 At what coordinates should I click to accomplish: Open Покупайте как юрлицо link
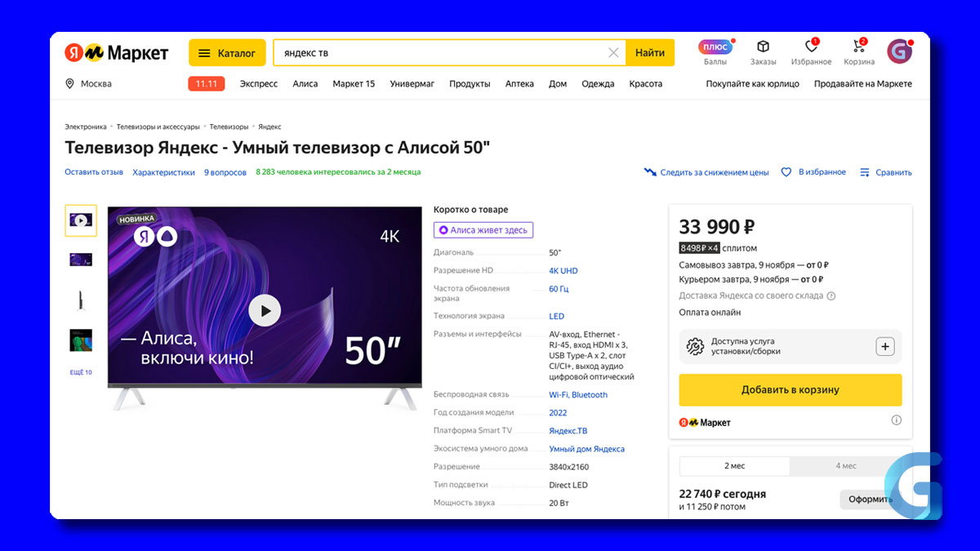(x=753, y=84)
